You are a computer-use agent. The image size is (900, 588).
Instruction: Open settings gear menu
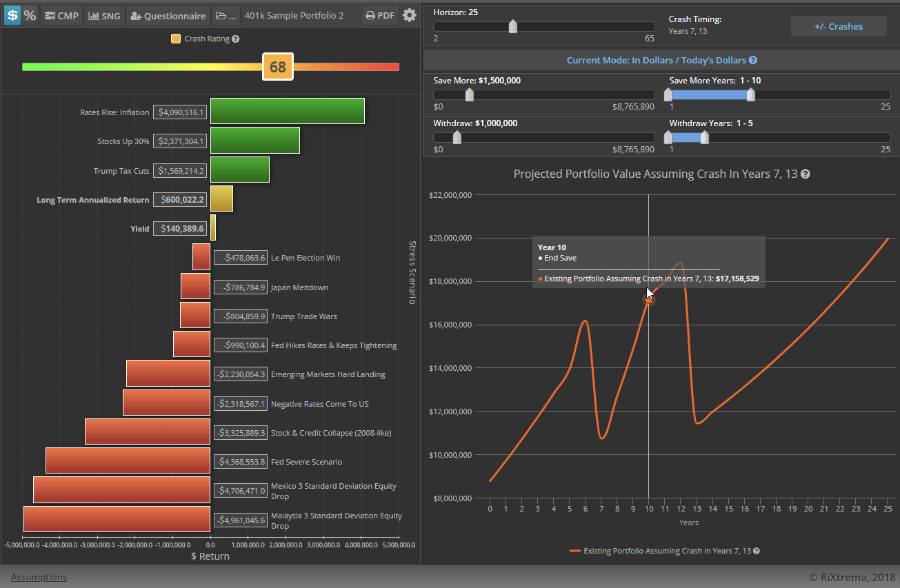click(x=410, y=15)
